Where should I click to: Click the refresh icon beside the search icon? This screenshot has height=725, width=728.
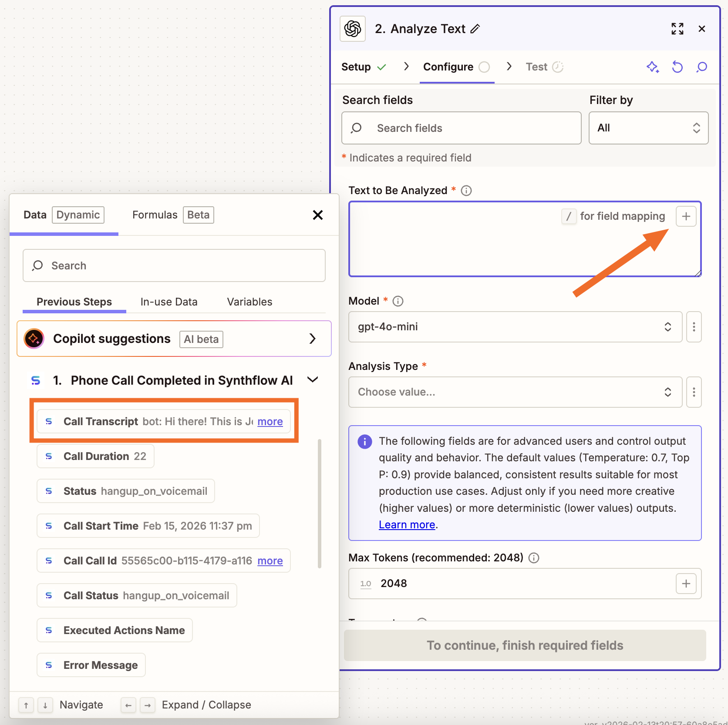(677, 67)
